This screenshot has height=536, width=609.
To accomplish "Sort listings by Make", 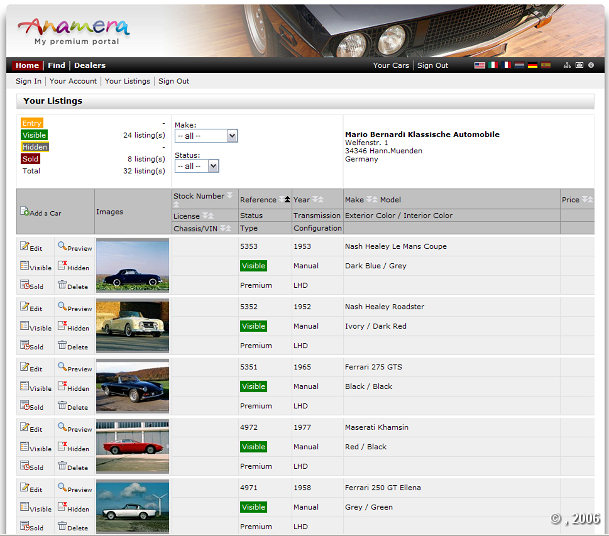I will [371, 199].
